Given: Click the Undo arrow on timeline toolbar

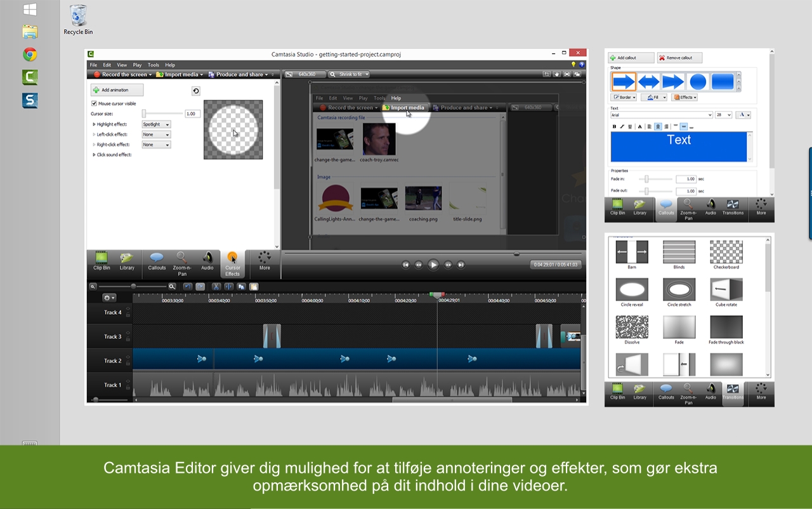Looking at the screenshot, I should point(188,287).
